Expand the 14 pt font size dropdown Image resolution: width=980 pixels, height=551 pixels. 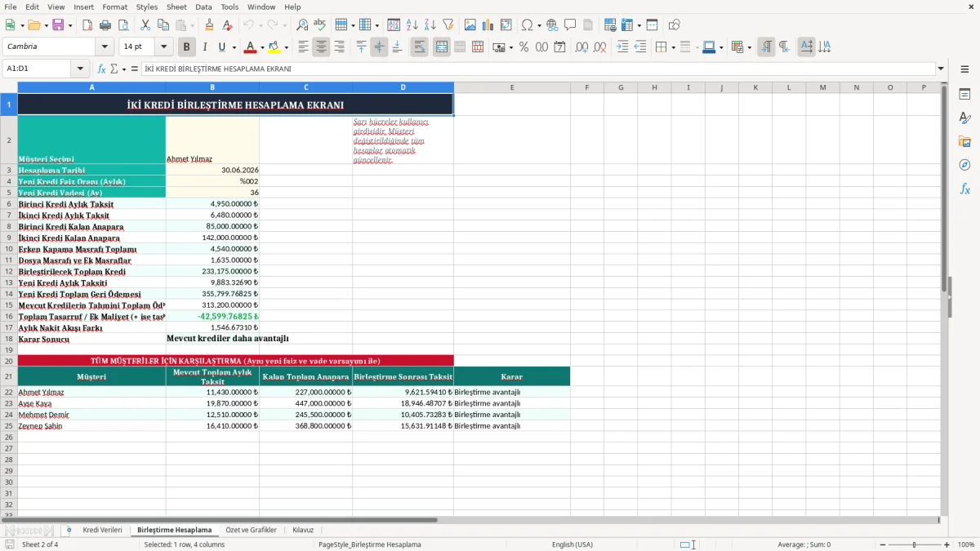pyautogui.click(x=164, y=47)
